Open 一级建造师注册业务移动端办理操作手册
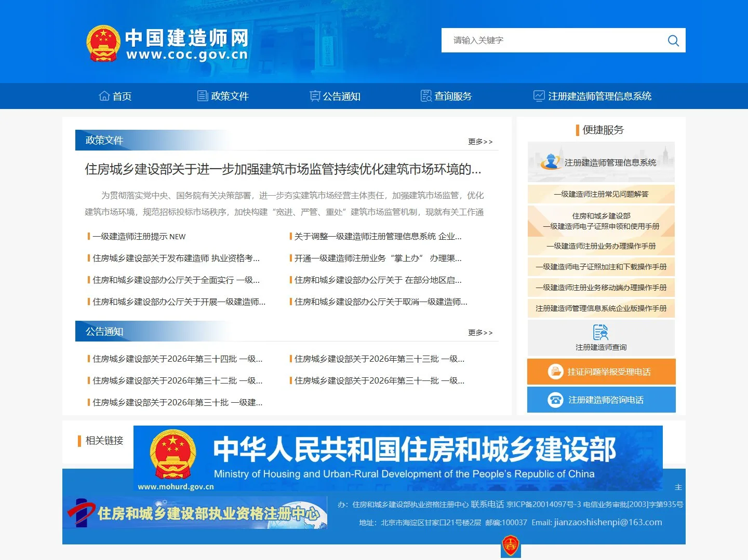 tap(601, 288)
